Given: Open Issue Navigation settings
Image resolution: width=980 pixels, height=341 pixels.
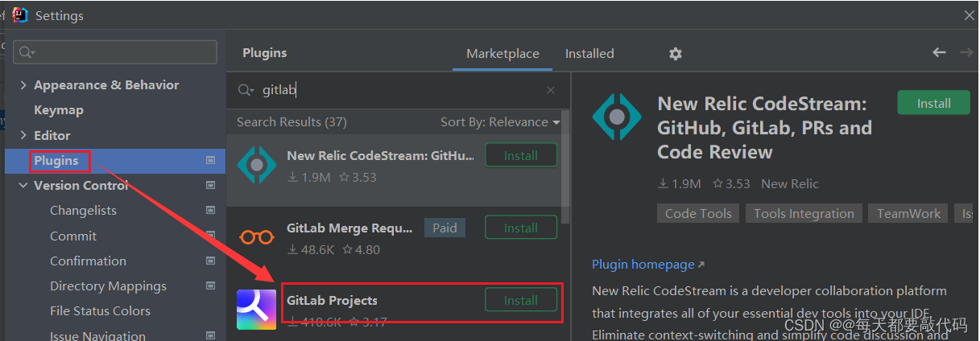Looking at the screenshot, I should coord(97,335).
